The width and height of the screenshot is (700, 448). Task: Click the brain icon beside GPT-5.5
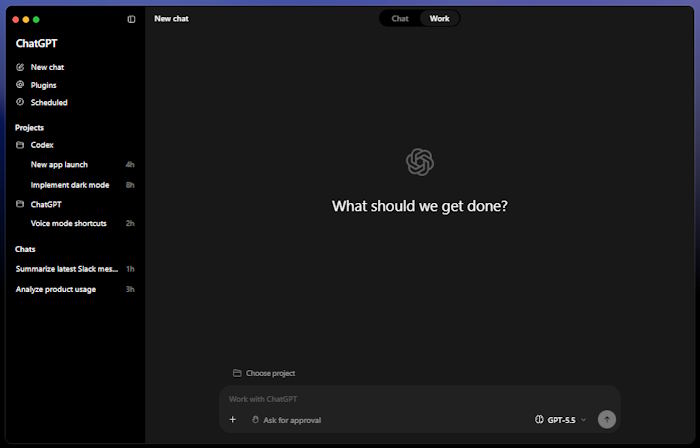pos(539,419)
